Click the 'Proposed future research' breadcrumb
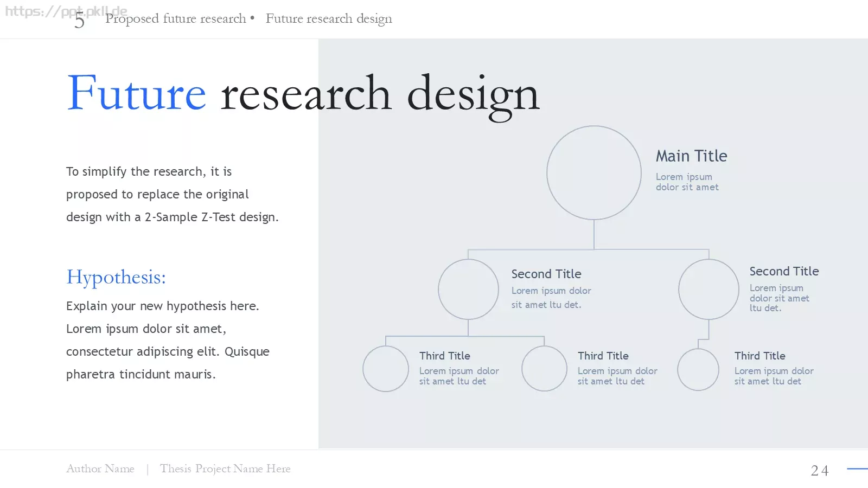 click(x=176, y=18)
